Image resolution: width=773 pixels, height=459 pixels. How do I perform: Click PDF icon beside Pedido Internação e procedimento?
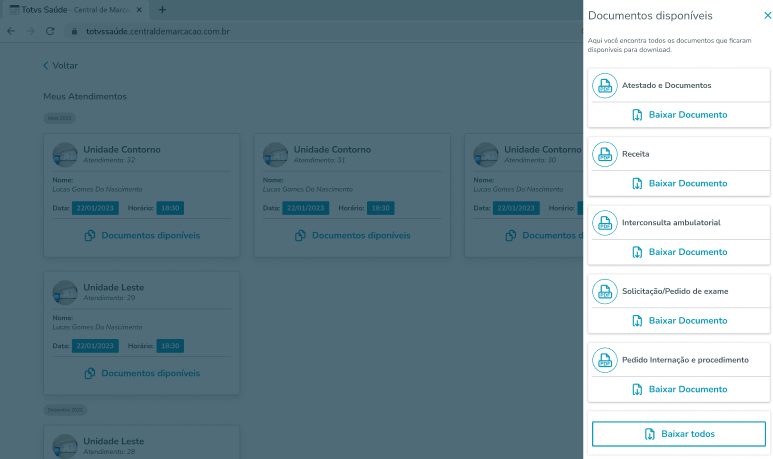(605, 360)
